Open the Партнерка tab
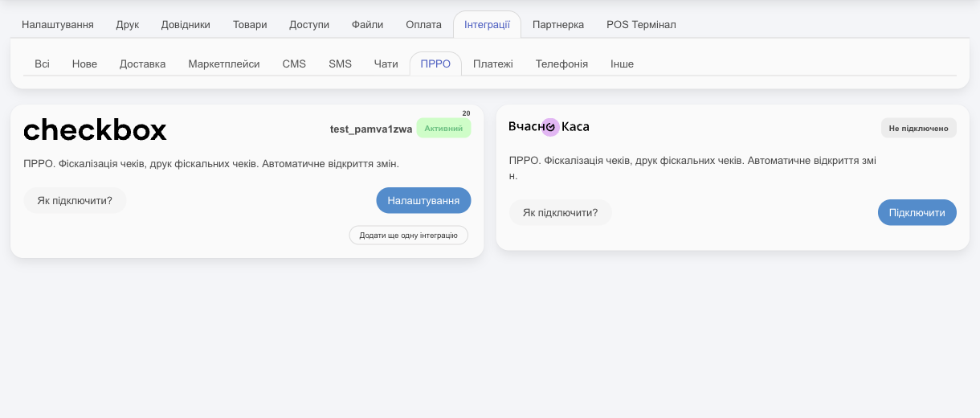The image size is (980, 418). tap(558, 25)
